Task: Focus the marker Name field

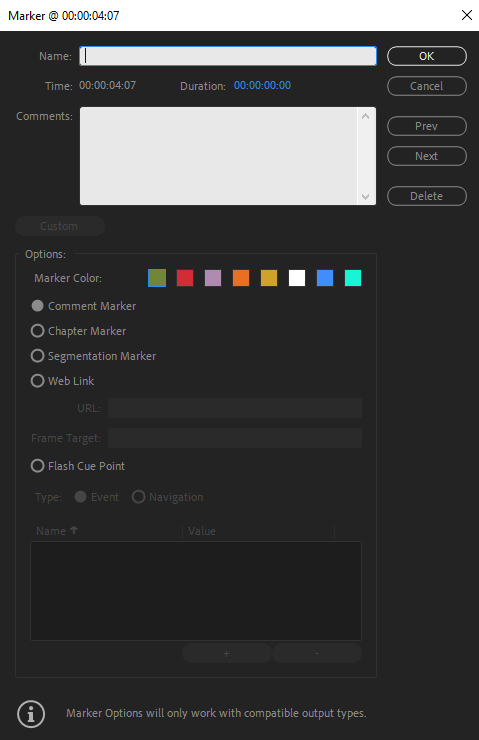Action: tap(228, 56)
